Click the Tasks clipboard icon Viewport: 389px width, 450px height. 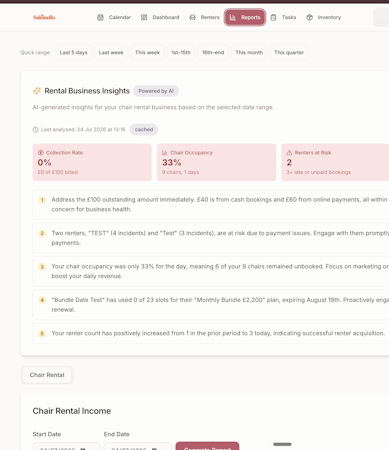(273, 17)
